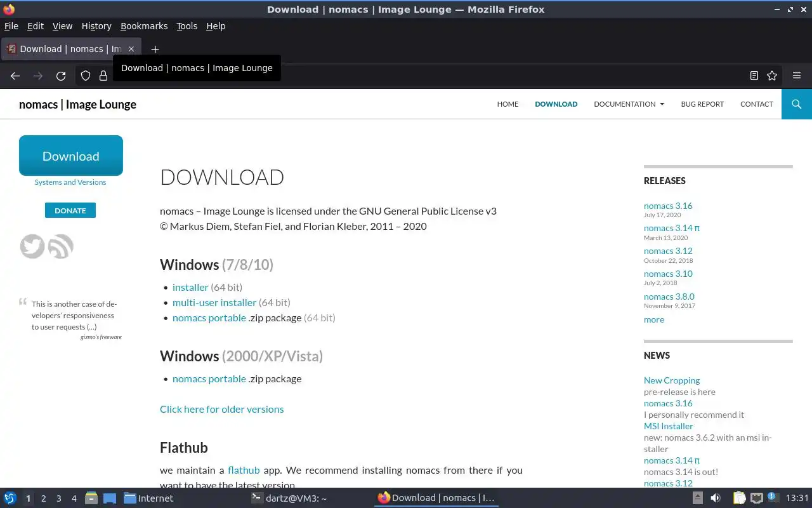This screenshot has width=812, height=508.
Task: Click the clock in the system tray
Action: coord(797,498)
